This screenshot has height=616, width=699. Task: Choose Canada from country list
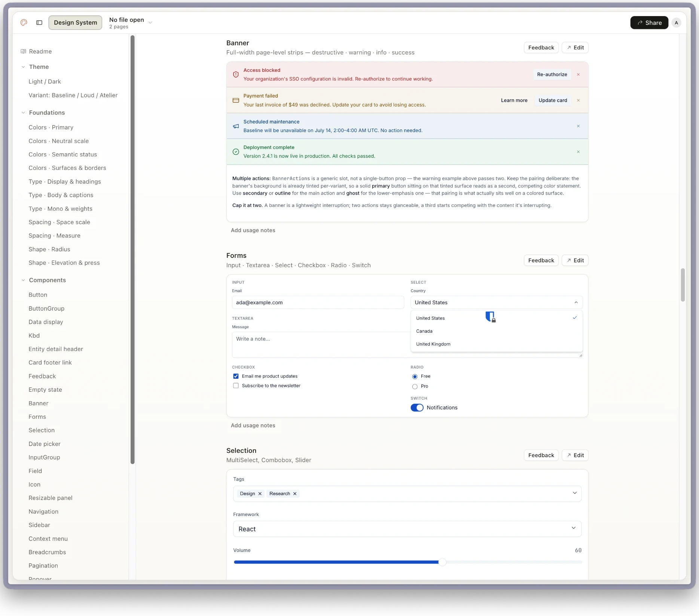pyautogui.click(x=497, y=331)
